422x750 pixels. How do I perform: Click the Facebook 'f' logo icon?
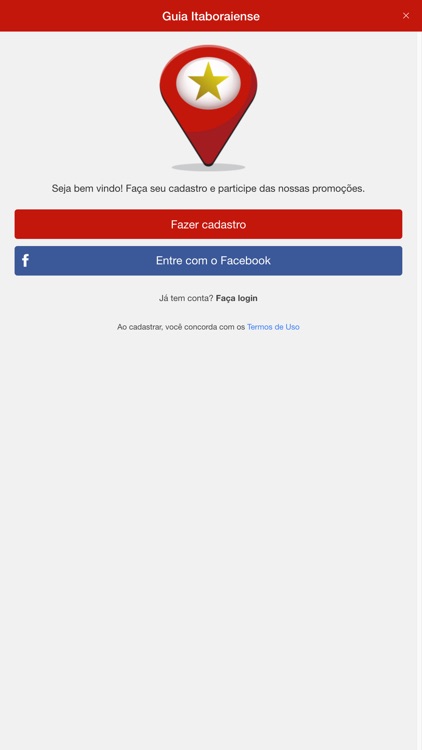click(x=26, y=261)
